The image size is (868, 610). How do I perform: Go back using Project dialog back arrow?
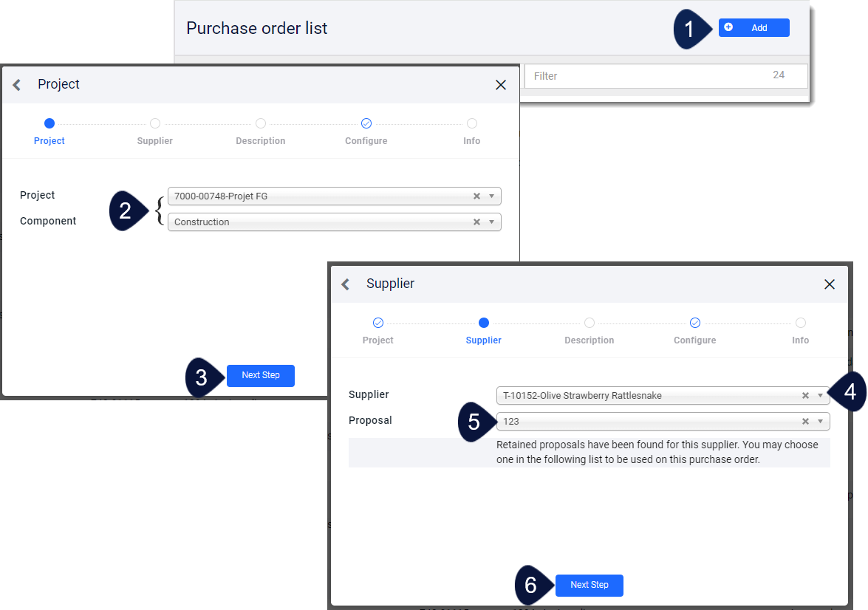pos(17,85)
